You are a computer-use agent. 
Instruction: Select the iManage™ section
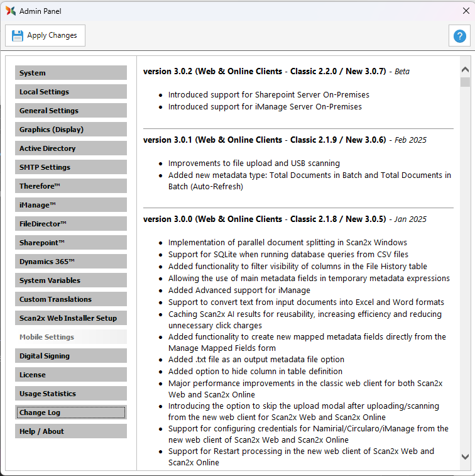pos(70,205)
